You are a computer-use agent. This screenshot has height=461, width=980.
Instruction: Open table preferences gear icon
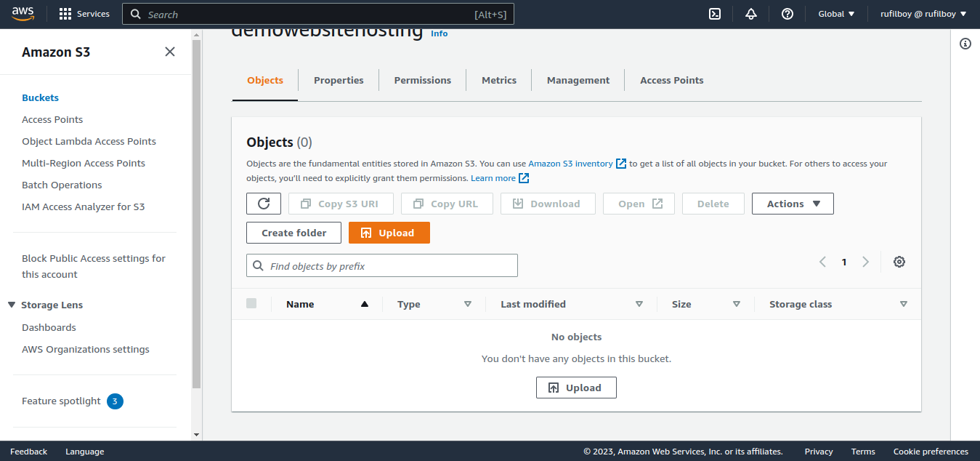(x=899, y=262)
